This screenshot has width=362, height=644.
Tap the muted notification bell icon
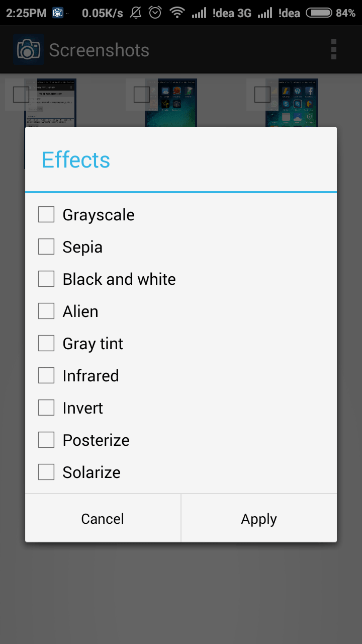tap(136, 13)
